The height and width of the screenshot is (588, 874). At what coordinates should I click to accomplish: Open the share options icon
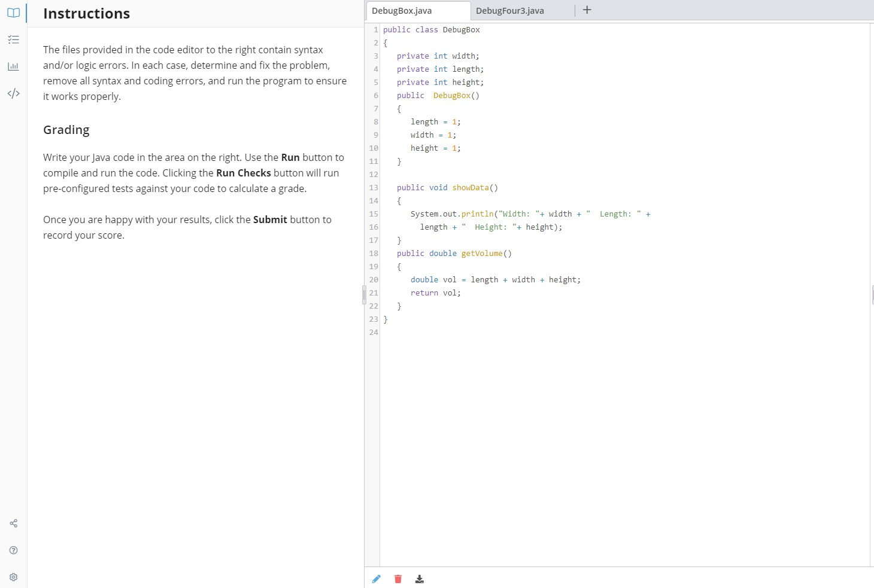point(13,523)
